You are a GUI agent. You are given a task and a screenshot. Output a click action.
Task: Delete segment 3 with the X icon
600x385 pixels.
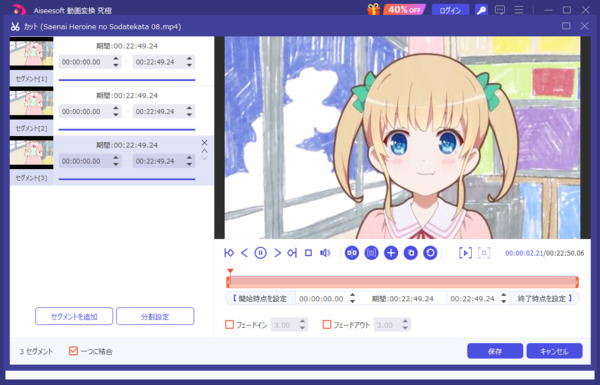(204, 143)
